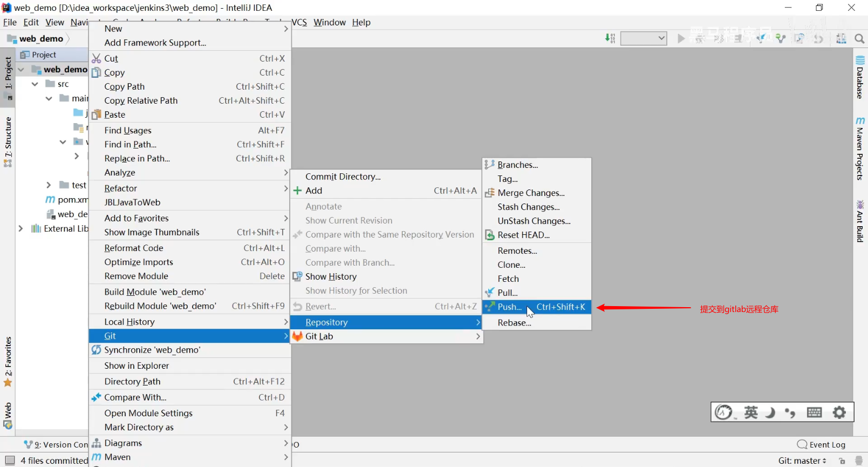Toggle the Maven Projects tool window

coord(860,148)
